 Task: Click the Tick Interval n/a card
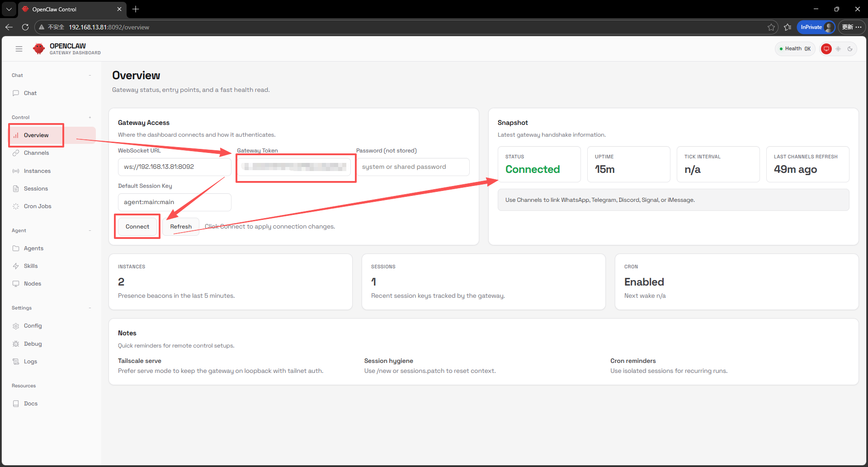point(718,164)
